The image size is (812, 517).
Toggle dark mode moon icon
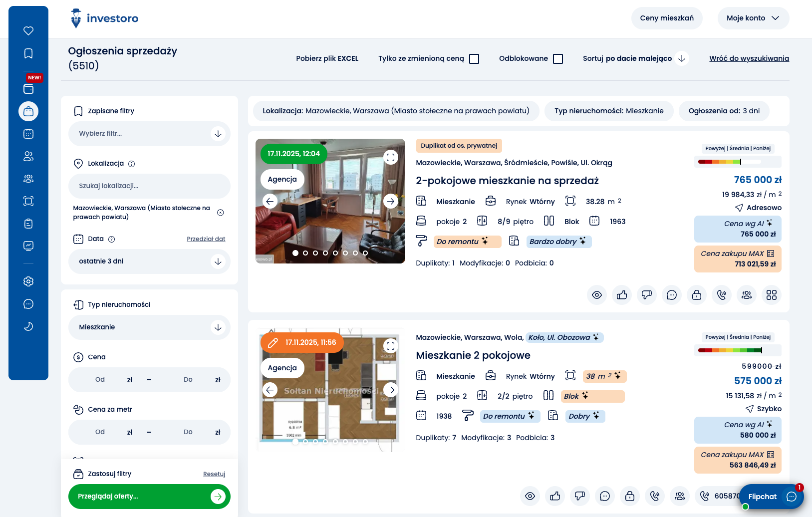(x=28, y=326)
